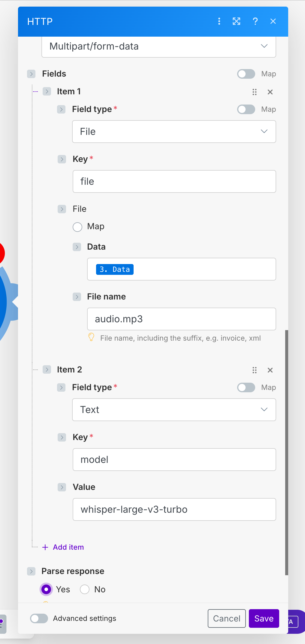Enable the Advanced settings toggle
The image size is (305, 644).
point(39,618)
